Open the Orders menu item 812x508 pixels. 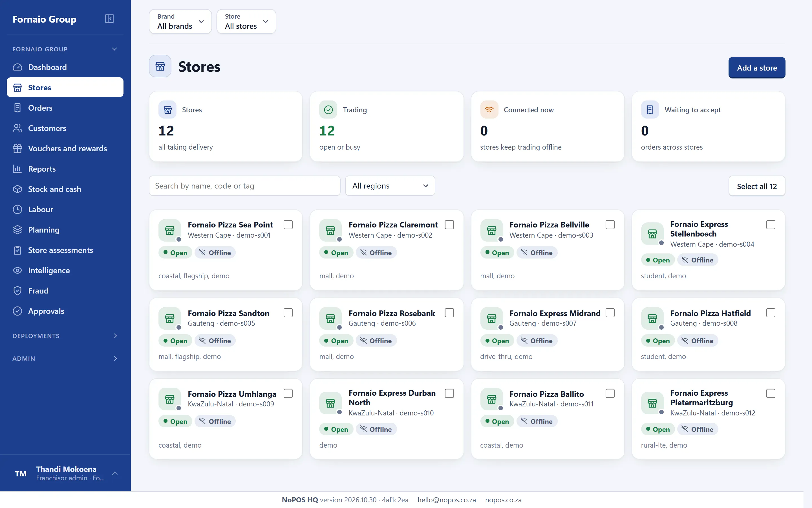[65, 108]
